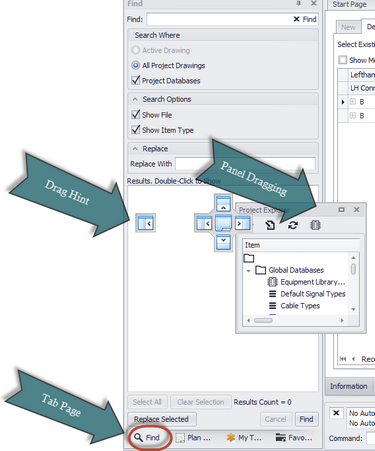375x451 pixels.
Task: Expand the first B row in the grid
Action: tap(353, 102)
